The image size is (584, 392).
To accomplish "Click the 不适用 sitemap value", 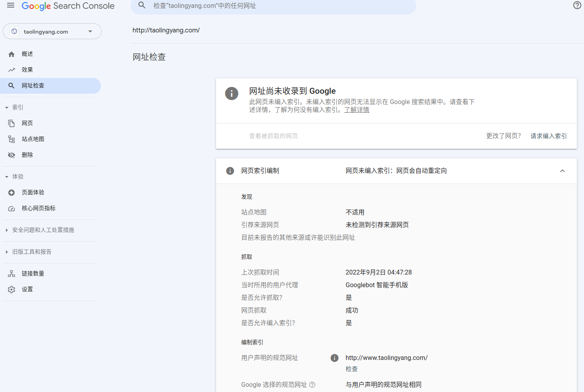I will (355, 212).
